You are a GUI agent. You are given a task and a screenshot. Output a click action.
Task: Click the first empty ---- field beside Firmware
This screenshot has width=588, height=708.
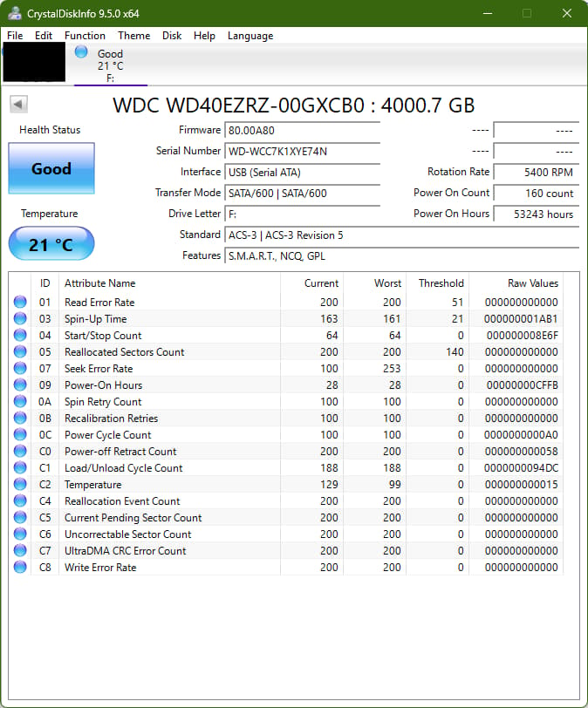point(536,131)
